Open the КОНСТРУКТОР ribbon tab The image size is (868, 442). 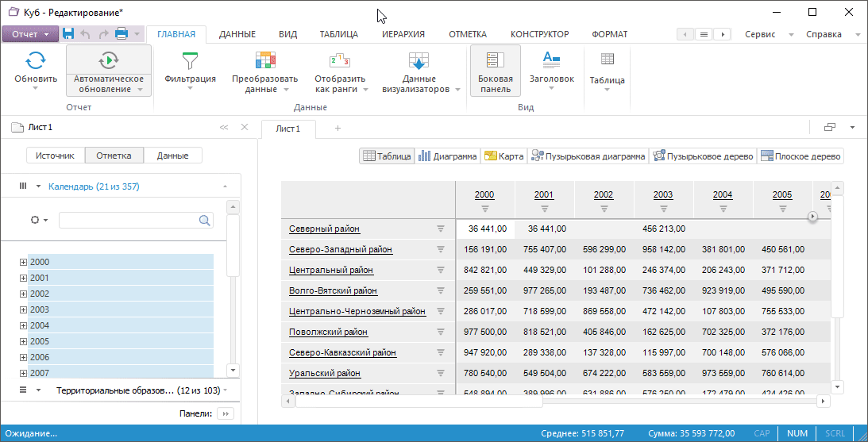[540, 34]
